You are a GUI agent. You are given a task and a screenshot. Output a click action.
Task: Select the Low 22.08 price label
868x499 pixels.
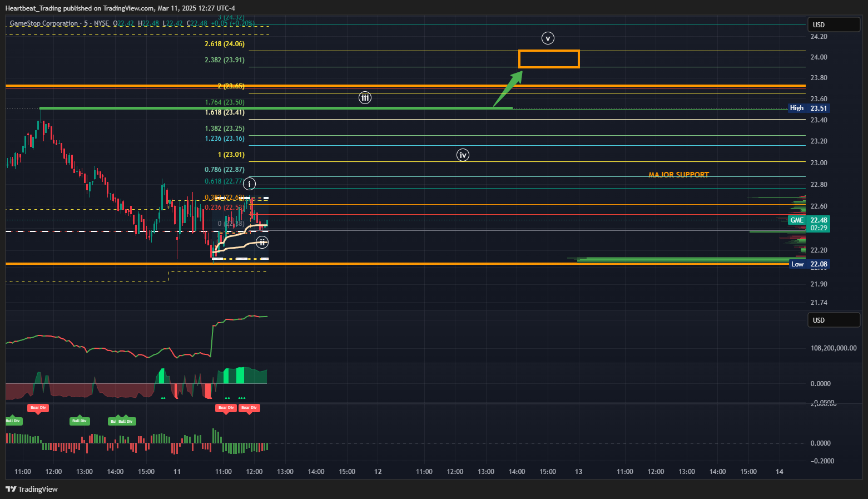click(x=809, y=264)
